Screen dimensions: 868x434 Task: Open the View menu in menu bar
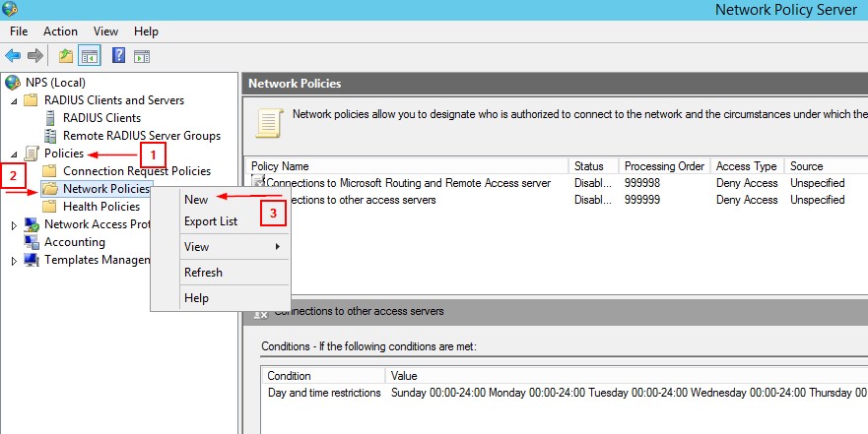point(105,31)
